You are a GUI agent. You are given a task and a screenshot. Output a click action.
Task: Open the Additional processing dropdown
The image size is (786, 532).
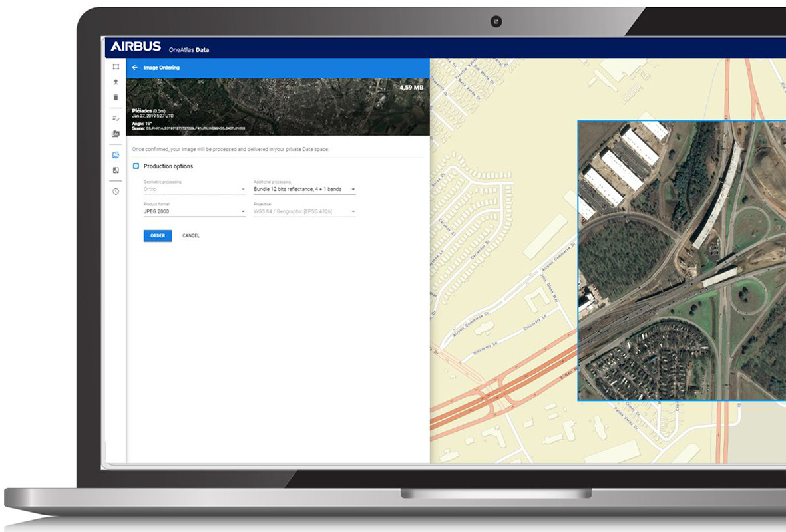[x=304, y=190]
